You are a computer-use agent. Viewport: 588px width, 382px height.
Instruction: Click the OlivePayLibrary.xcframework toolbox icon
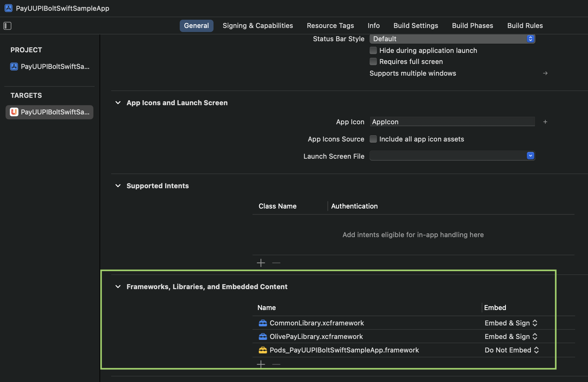263,336
